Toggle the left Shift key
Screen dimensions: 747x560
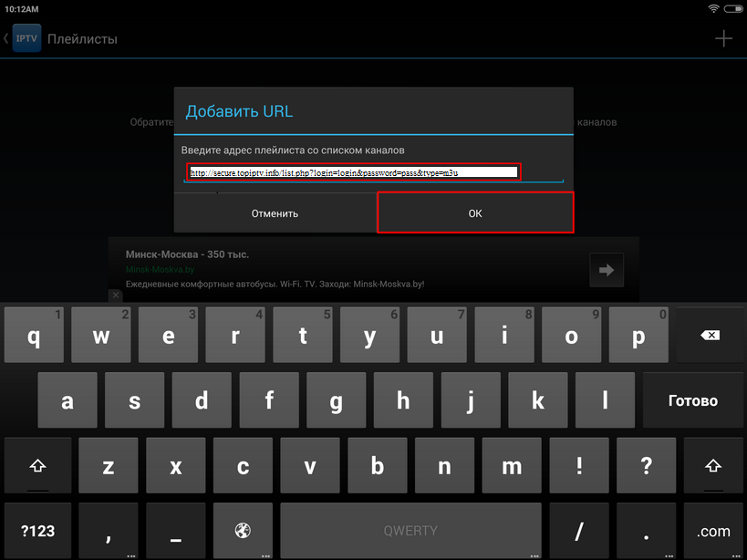37,466
